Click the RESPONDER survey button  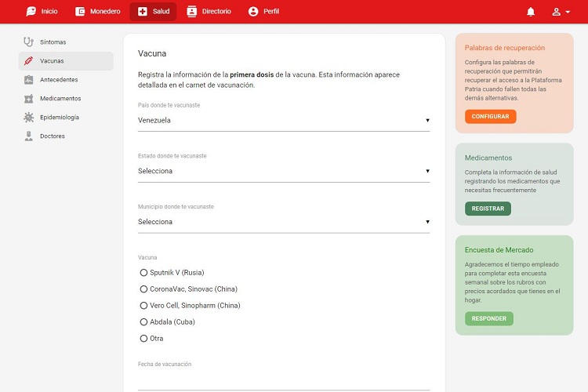tap(488, 319)
